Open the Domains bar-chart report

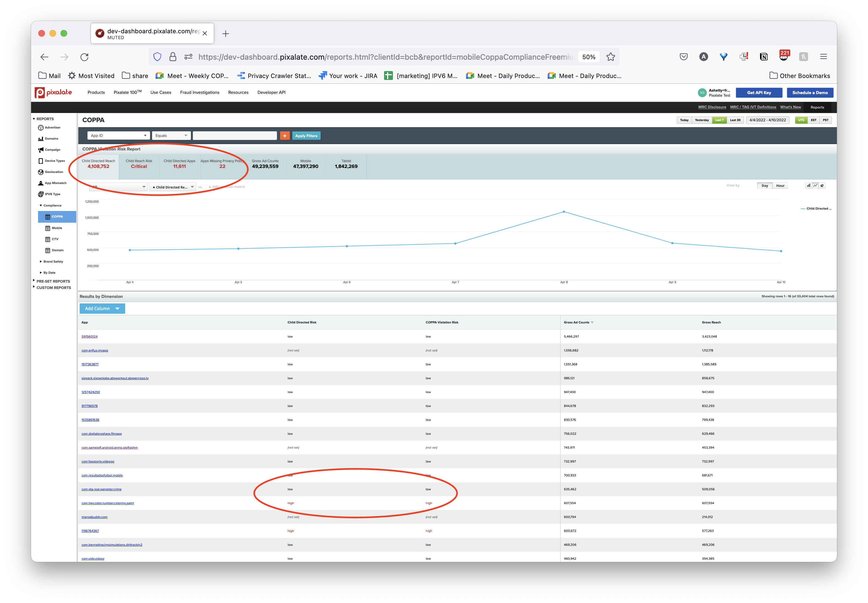coord(41,139)
